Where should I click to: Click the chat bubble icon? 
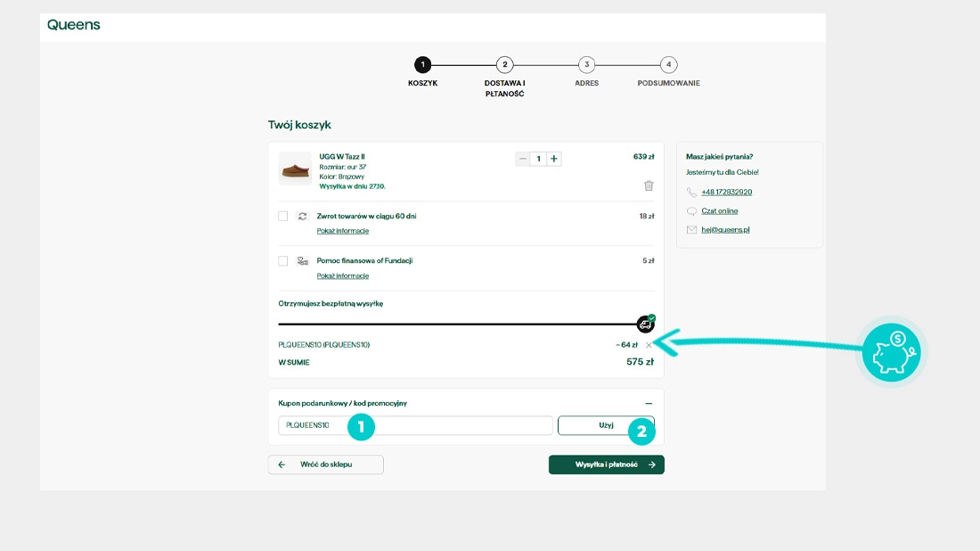pyautogui.click(x=692, y=211)
